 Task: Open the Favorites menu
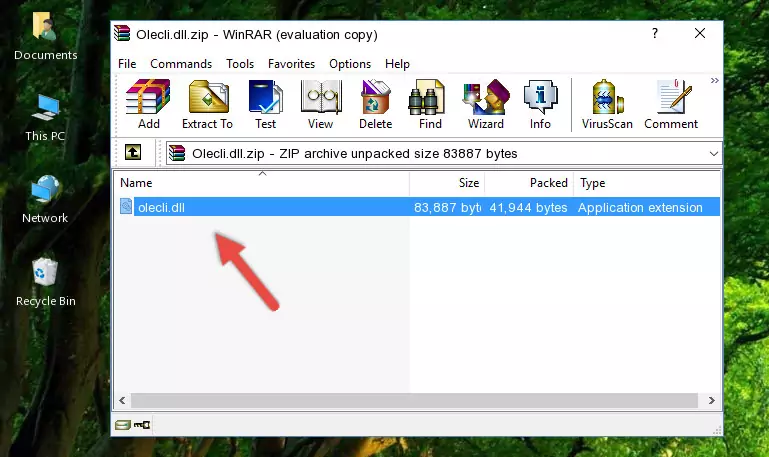[x=291, y=64]
